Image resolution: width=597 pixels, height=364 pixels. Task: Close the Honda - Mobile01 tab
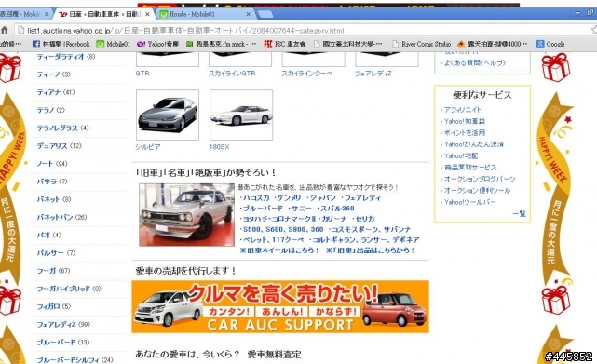(249, 14)
